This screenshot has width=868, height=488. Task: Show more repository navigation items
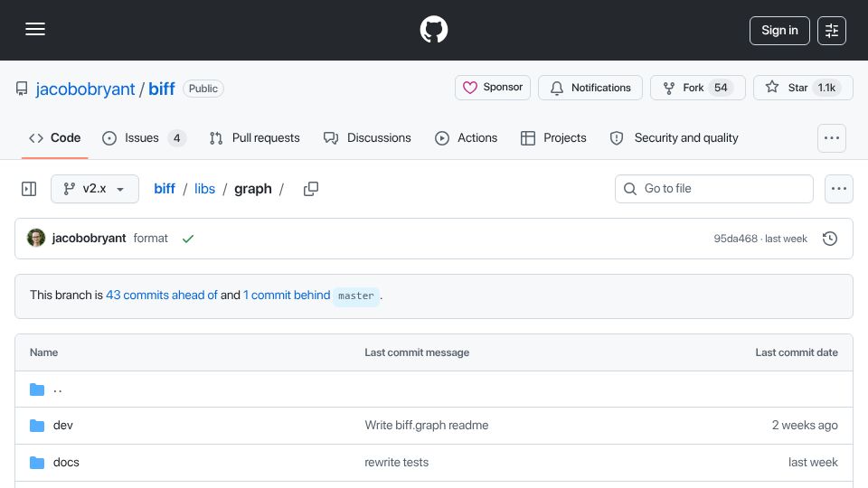(x=832, y=137)
